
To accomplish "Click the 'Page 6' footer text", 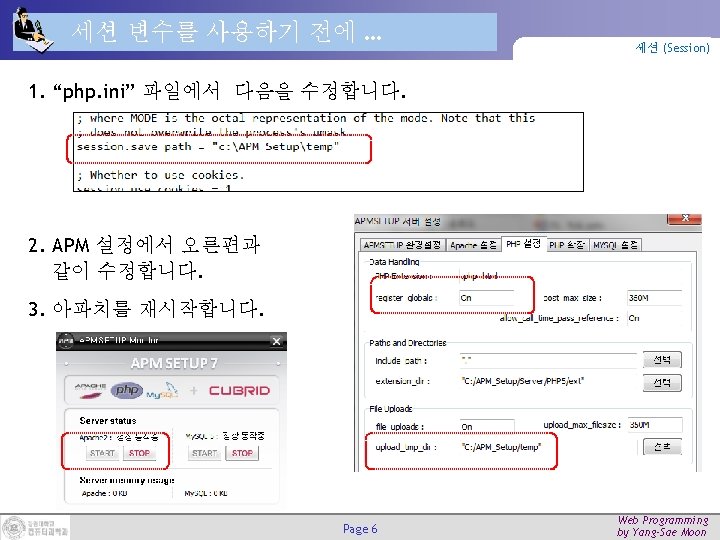I will coord(360,529).
